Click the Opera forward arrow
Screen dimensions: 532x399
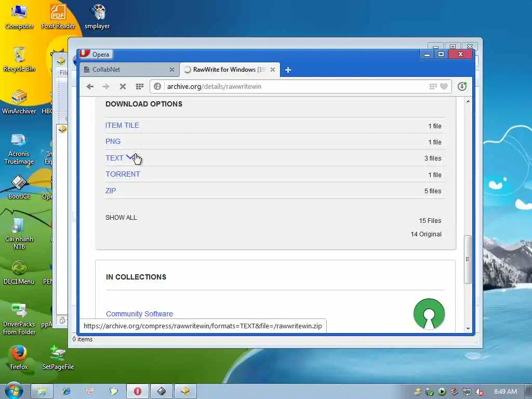[x=106, y=87]
